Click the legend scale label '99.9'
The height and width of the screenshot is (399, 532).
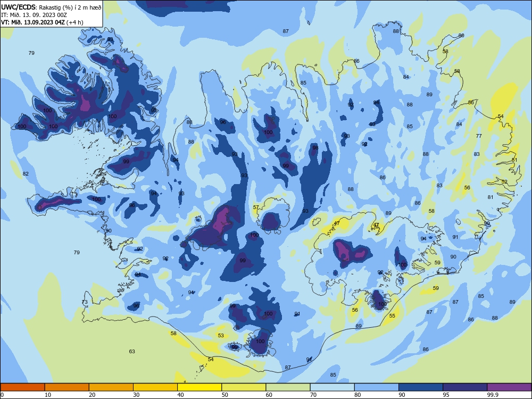point(492,395)
